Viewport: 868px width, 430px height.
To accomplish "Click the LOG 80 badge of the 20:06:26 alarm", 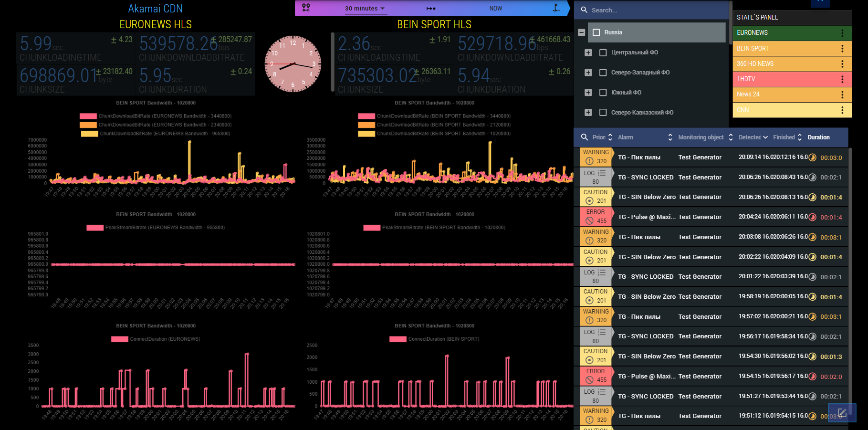I will [596, 177].
